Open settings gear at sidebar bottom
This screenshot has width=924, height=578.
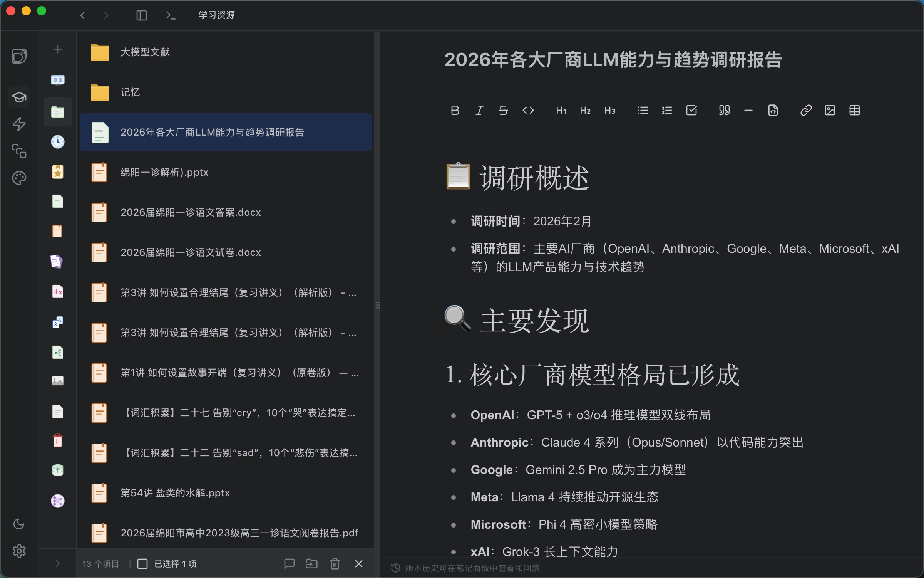click(19, 551)
